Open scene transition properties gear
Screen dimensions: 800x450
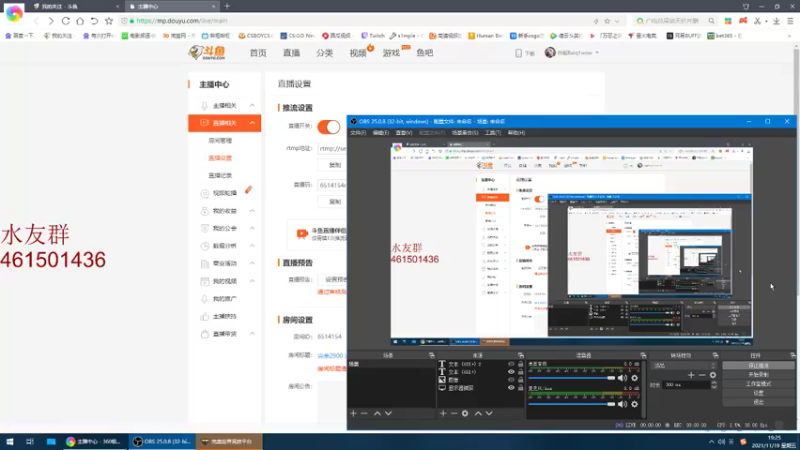click(713, 375)
